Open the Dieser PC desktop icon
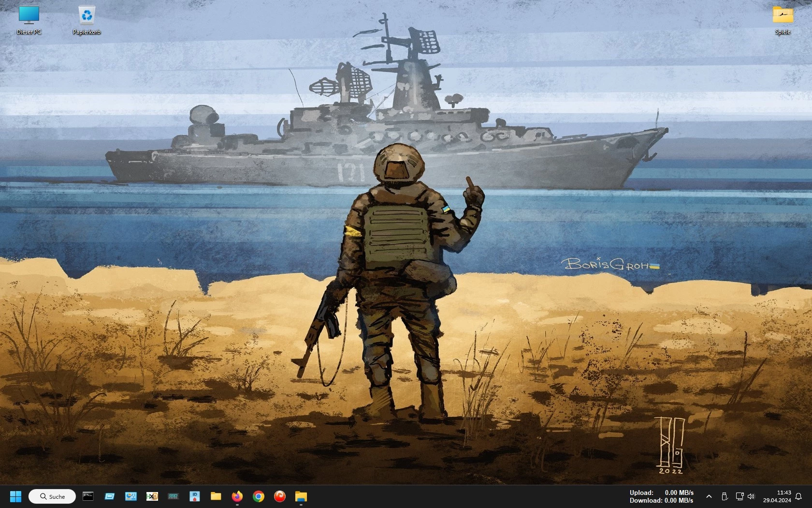The width and height of the screenshot is (812, 508). tap(29, 20)
